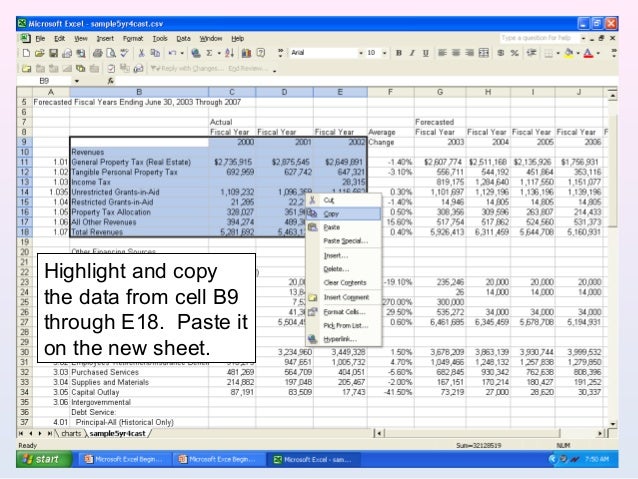Open the Undo history dropdown arrow
638x479 pixels.
pos(181,53)
